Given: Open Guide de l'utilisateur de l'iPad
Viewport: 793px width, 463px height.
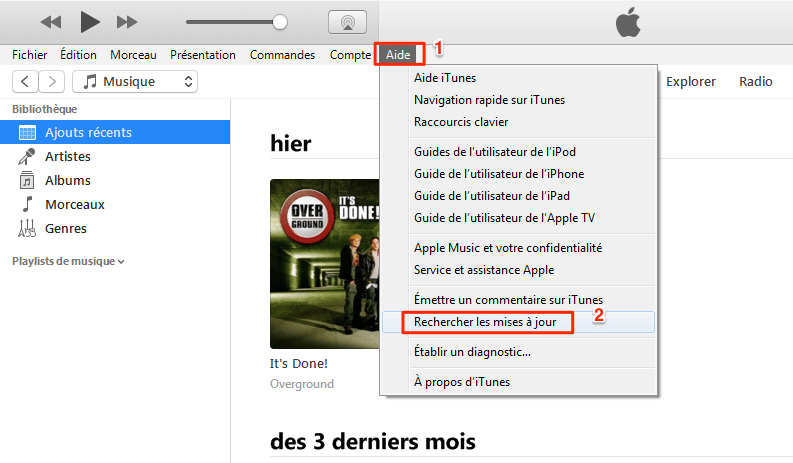Looking at the screenshot, I should pos(518,196).
